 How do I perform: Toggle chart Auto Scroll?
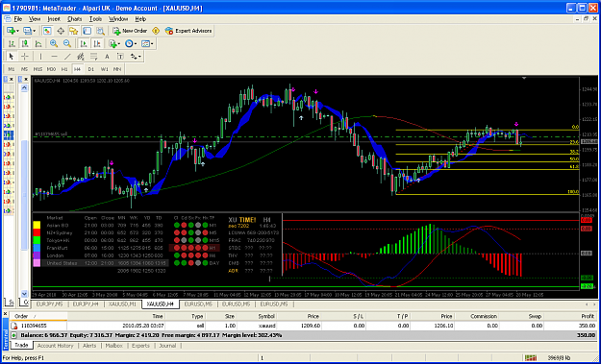[84, 43]
